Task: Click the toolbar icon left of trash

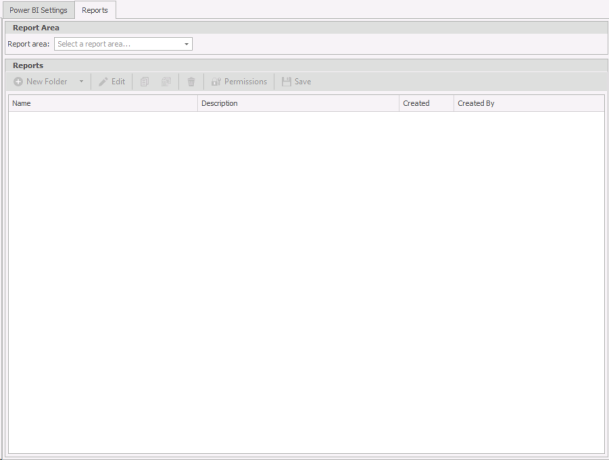Action: point(166,81)
